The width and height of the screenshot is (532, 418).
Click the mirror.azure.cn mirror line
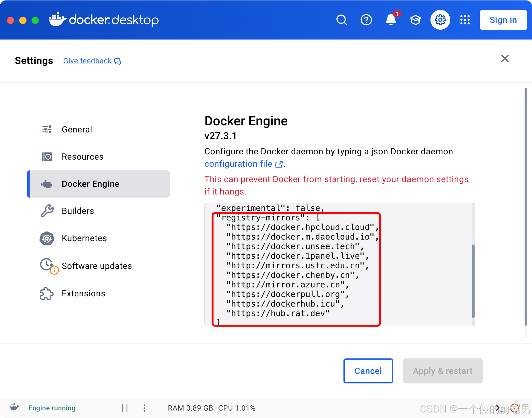288,285
